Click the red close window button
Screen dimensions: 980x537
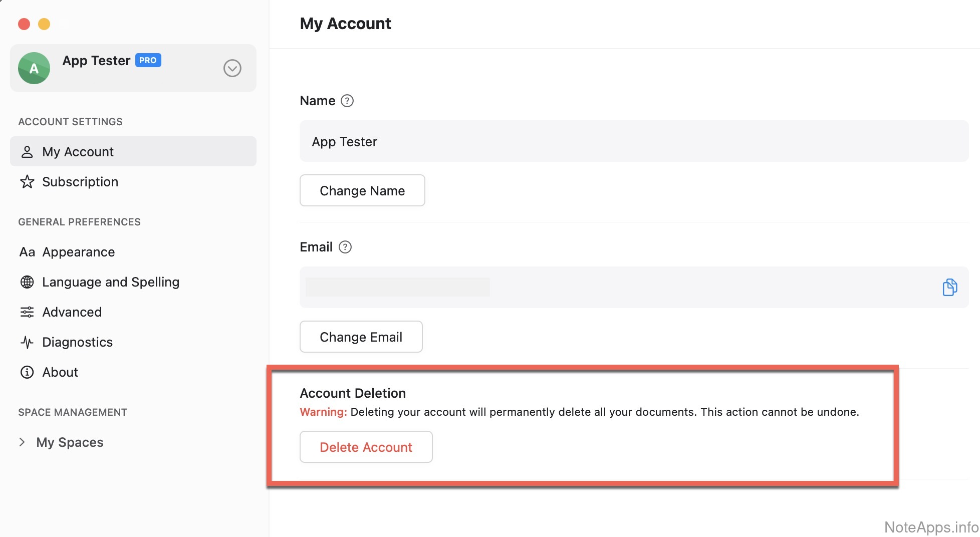pyautogui.click(x=24, y=24)
